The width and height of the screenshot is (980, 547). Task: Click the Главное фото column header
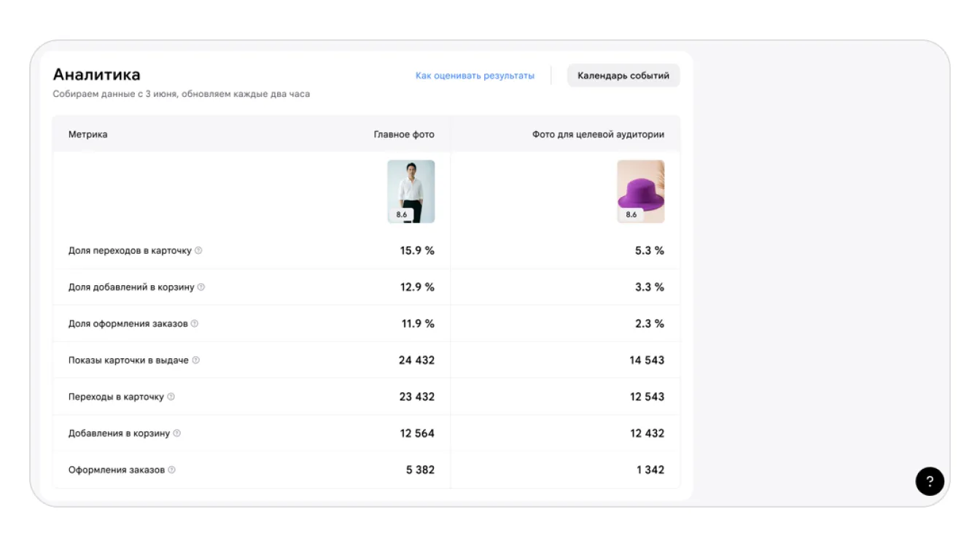(x=404, y=134)
